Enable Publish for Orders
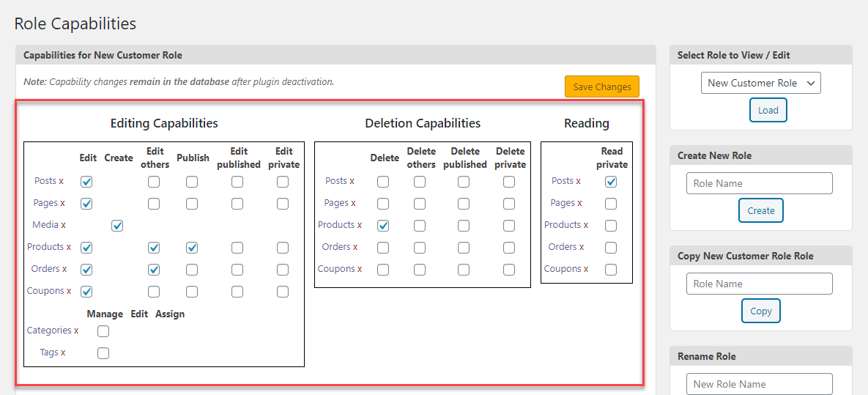 tap(192, 270)
